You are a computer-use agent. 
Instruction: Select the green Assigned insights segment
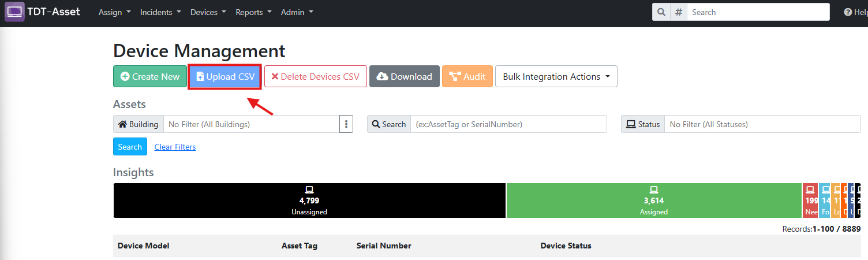click(x=654, y=200)
